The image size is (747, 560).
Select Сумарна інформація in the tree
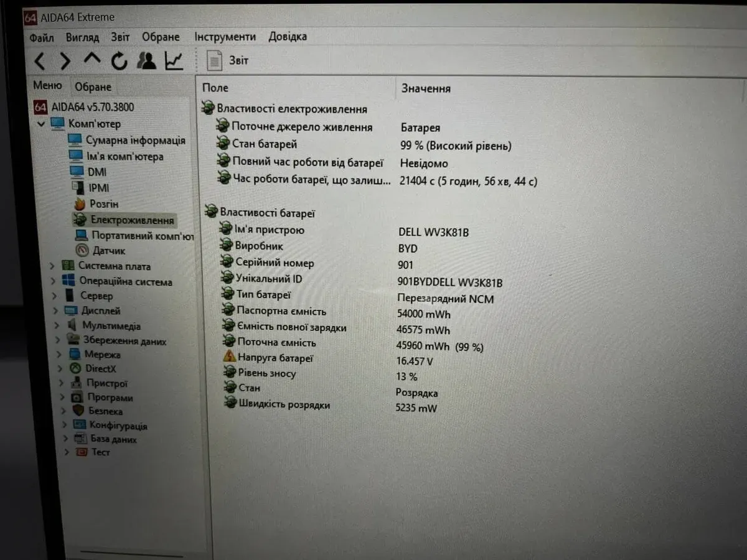(134, 141)
